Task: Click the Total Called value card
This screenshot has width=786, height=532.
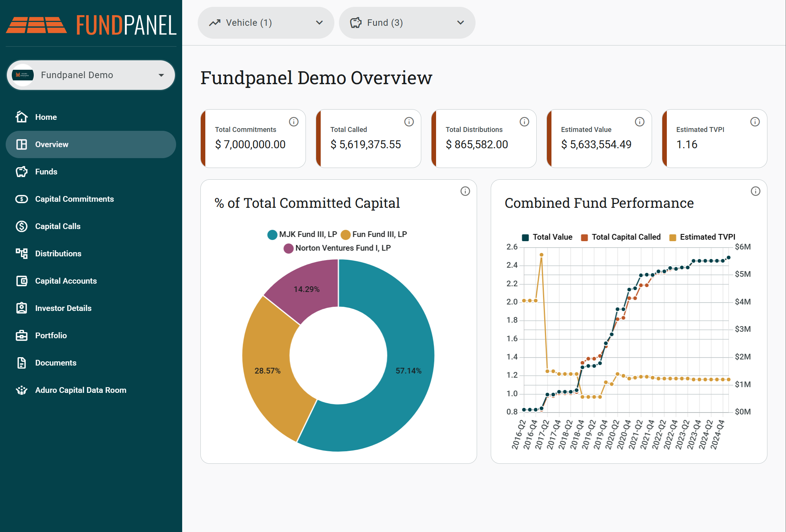Action: point(369,138)
